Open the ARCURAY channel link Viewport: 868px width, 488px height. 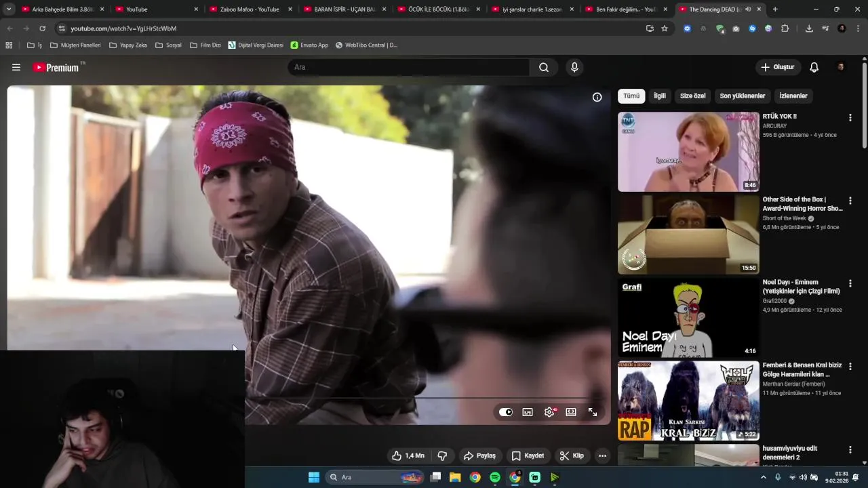(775, 125)
